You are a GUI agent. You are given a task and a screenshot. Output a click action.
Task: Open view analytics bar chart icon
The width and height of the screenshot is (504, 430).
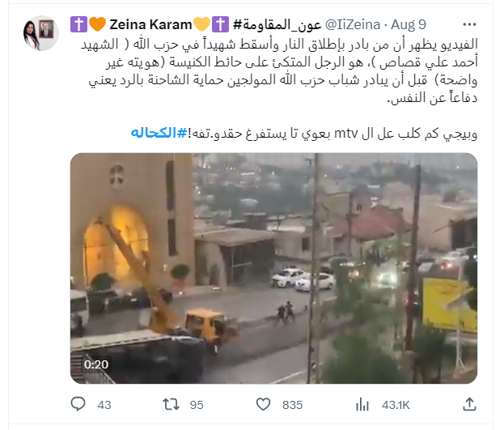(362, 405)
